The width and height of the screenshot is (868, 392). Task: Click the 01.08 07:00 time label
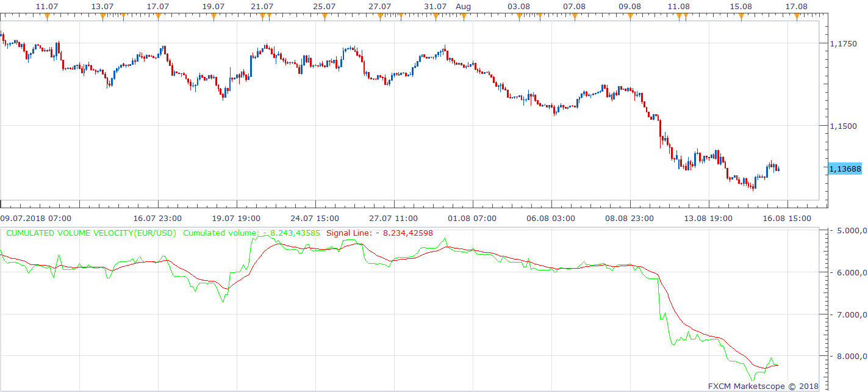pyautogui.click(x=472, y=217)
